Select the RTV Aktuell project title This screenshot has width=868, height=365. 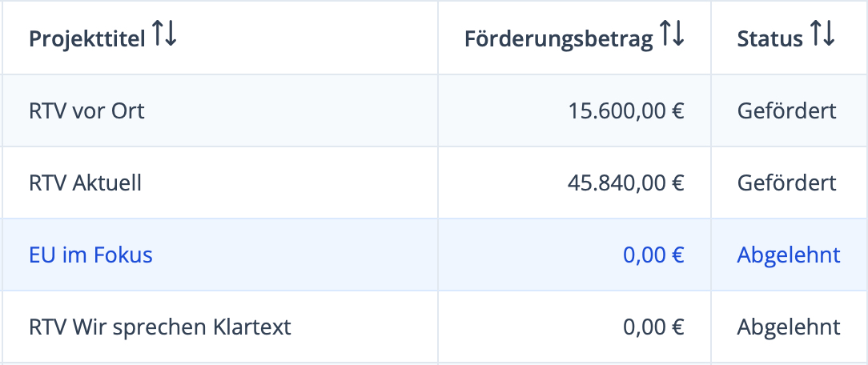(85, 183)
